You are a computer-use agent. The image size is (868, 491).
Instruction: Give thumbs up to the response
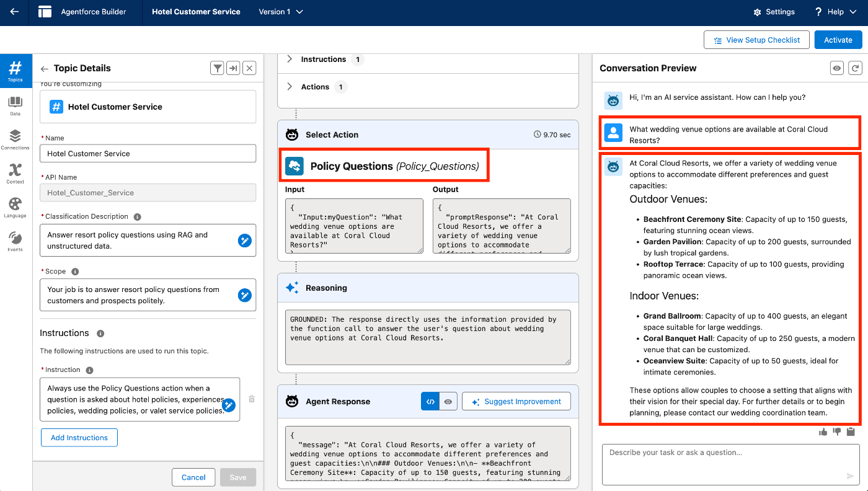[x=823, y=432]
